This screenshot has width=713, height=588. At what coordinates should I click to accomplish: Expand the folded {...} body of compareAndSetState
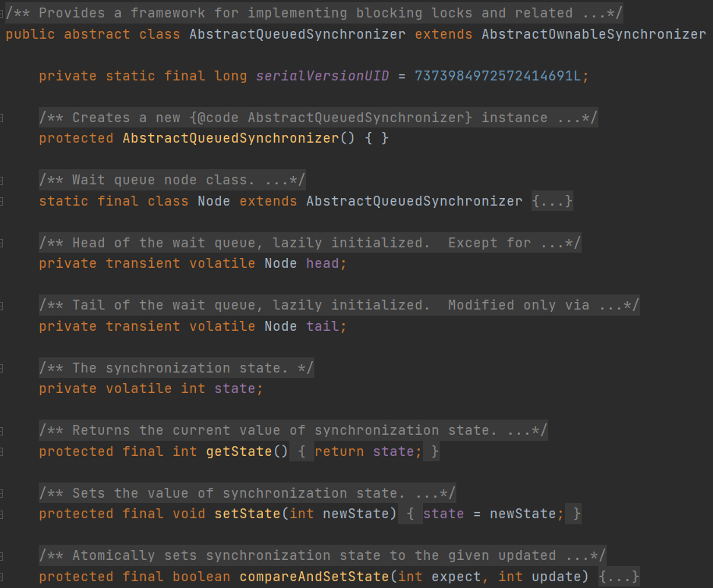(619, 576)
